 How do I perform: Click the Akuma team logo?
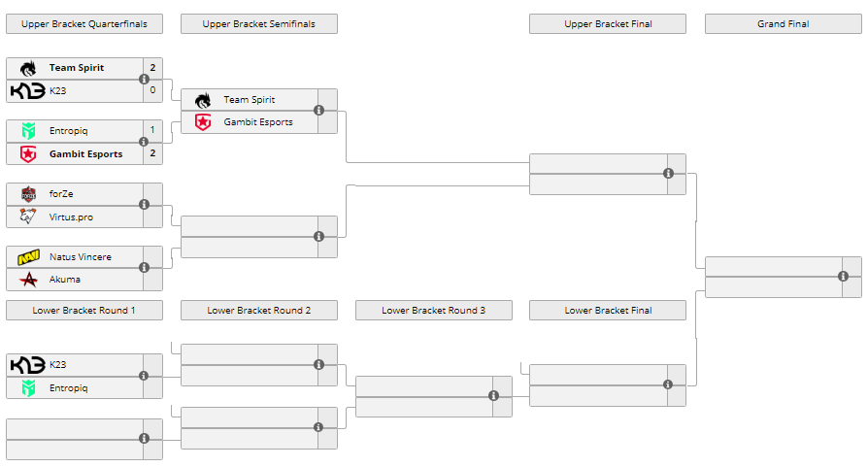27,280
